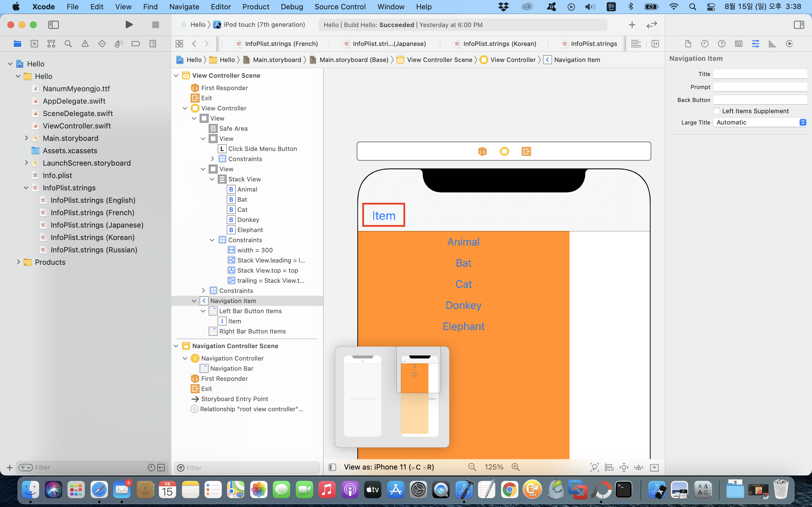Expand the Products folder
812x507 pixels.
pos(18,262)
